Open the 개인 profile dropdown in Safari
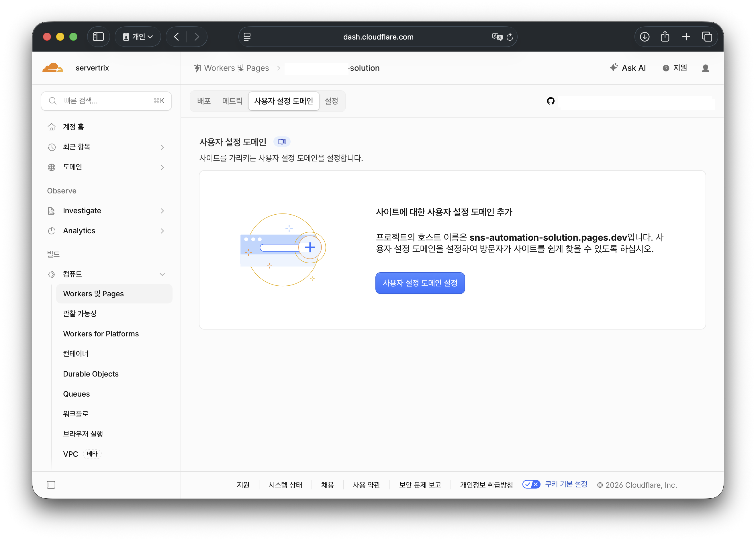The width and height of the screenshot is (756, 541). coord(138,37)
